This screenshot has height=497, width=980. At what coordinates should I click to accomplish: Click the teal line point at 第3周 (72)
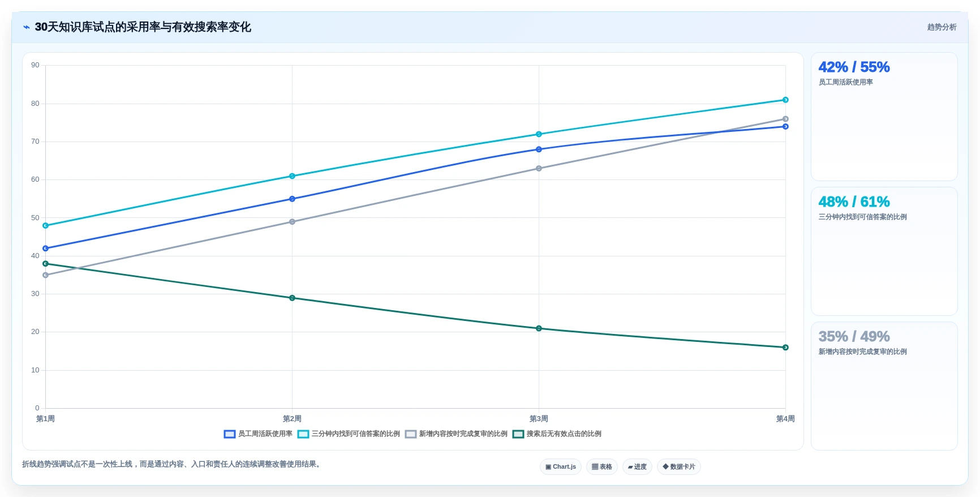pyautogui.click(x=539, y=134)
